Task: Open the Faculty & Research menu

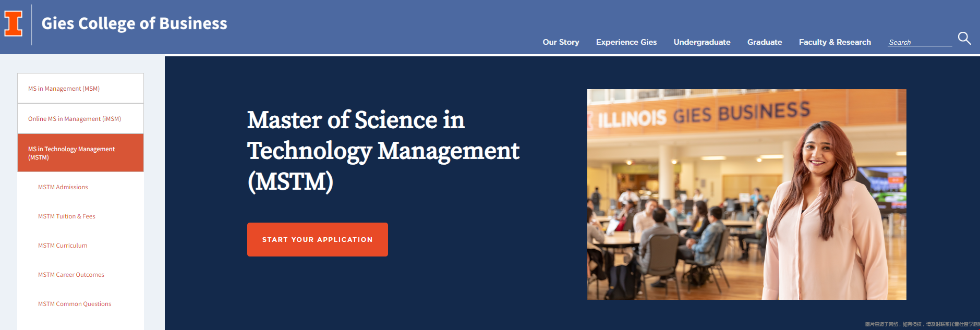Action: click(835, 42)
